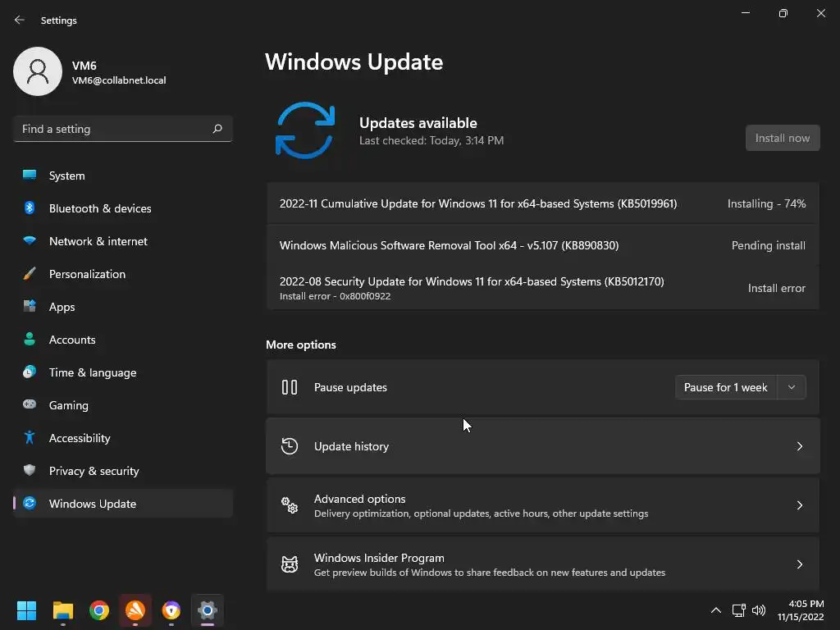Click the Bluetooth icon in sidebar

click(30, 208)
